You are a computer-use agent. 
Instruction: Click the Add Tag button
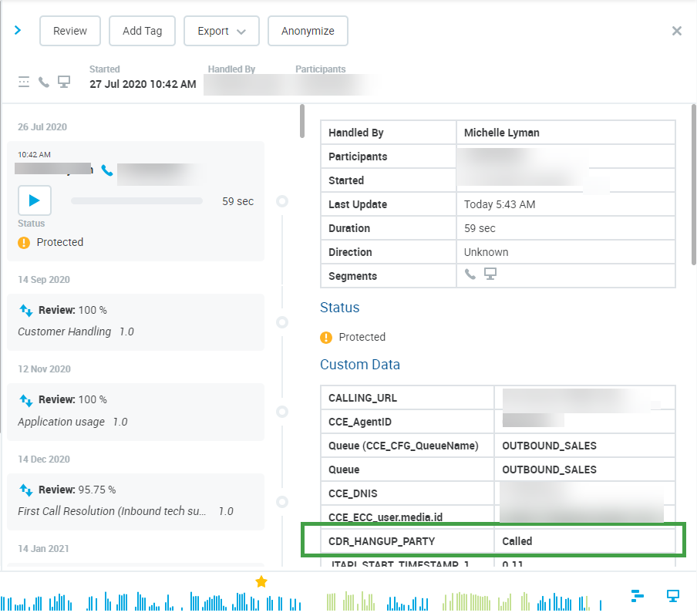(142, 31)
